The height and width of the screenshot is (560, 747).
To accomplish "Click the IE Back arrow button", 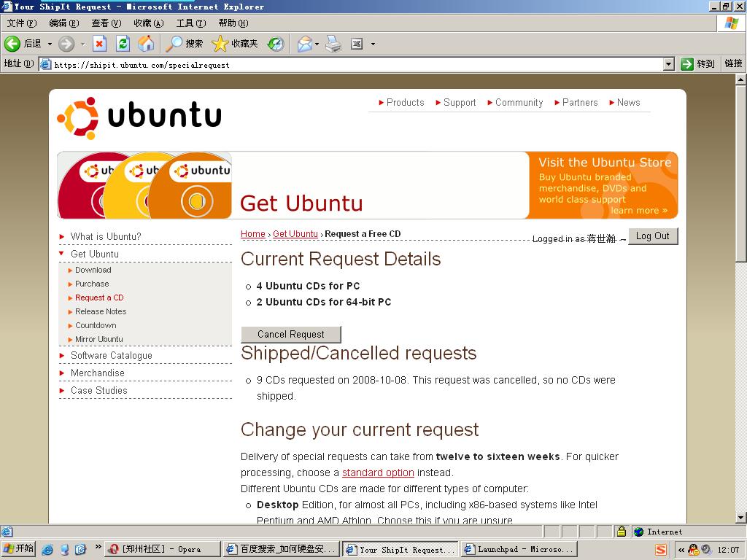I will [12, 44].
